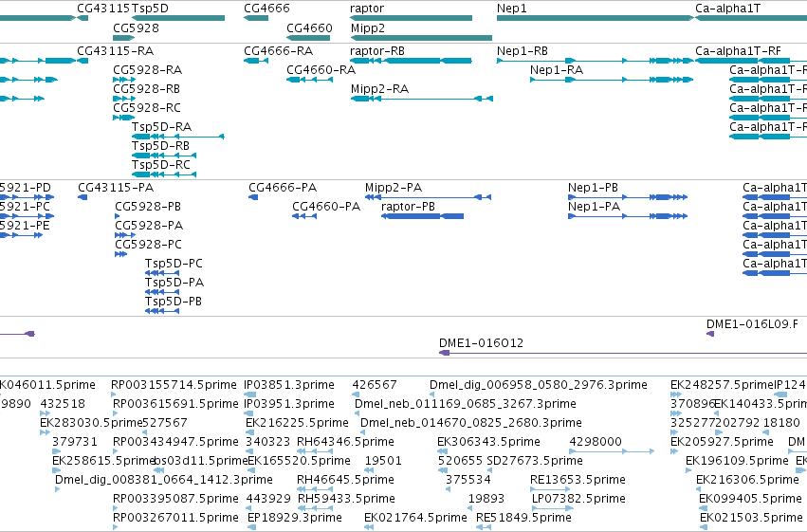Select the CG4660 gene bar
This screenshot has width=807, height=532.
point(308,38)
